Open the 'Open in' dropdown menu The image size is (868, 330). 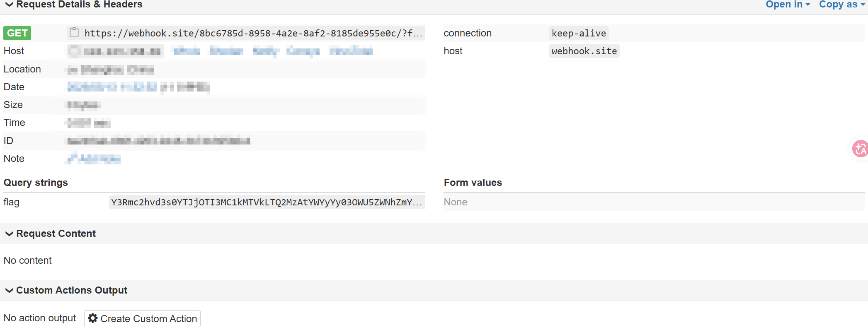click(788, 5)
